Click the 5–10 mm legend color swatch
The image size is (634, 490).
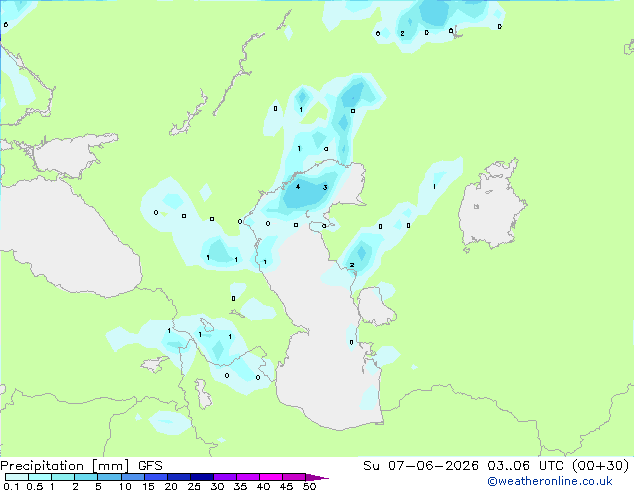(109, 477)
